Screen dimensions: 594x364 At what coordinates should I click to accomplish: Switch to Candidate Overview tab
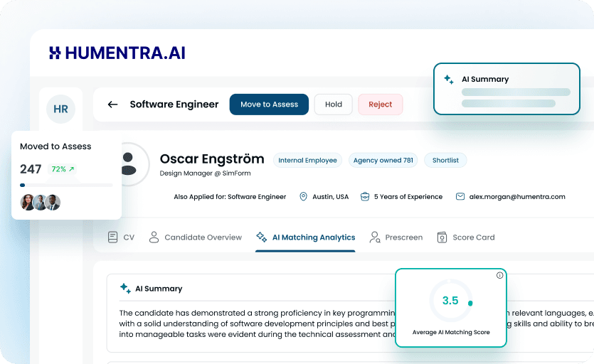196,237
